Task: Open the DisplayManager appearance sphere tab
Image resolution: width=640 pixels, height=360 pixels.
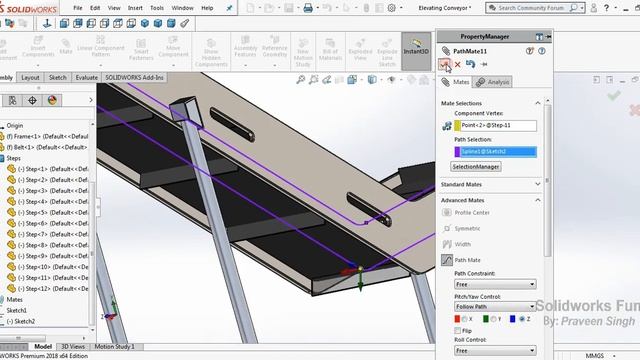Action: 52,100
